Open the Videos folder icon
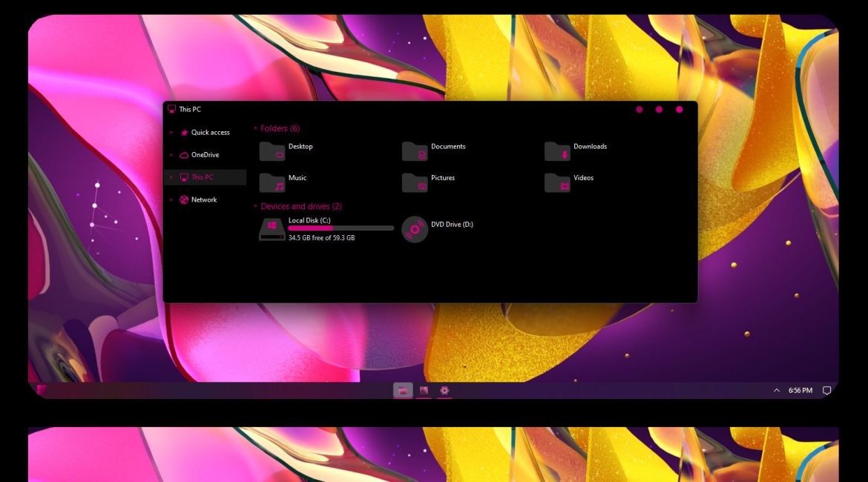This screenshot has height=482, width=868. click(557, 182)
